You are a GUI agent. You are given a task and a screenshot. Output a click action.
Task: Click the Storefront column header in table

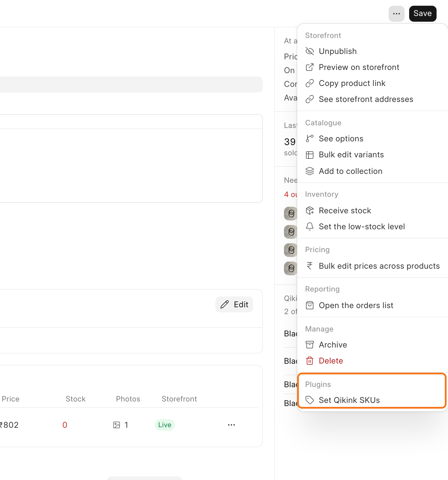(179, 399)
